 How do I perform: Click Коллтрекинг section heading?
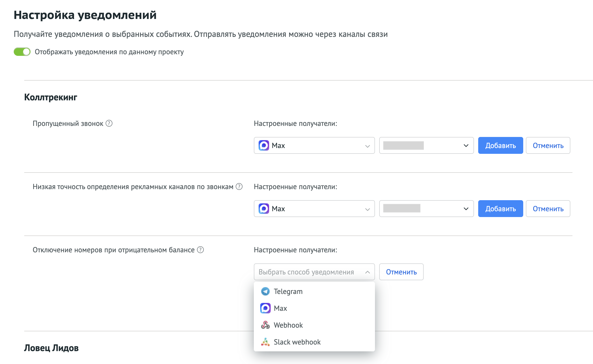[51, 97]
